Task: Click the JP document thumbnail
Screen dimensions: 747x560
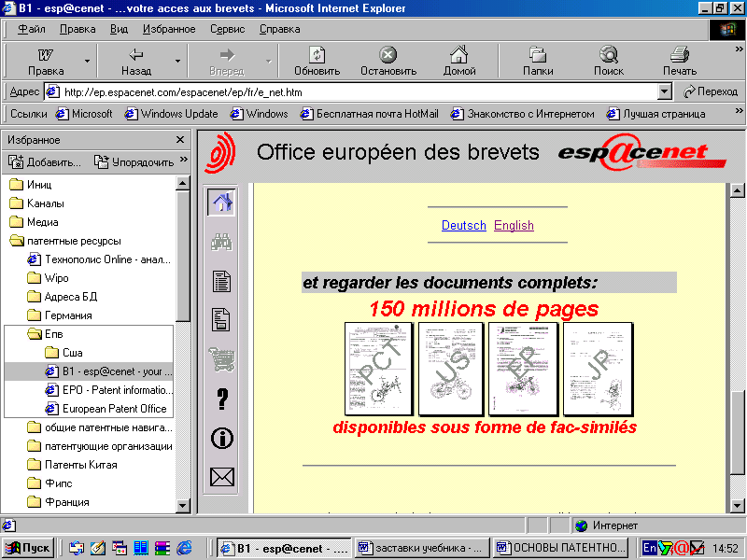Action: [599, 369]
